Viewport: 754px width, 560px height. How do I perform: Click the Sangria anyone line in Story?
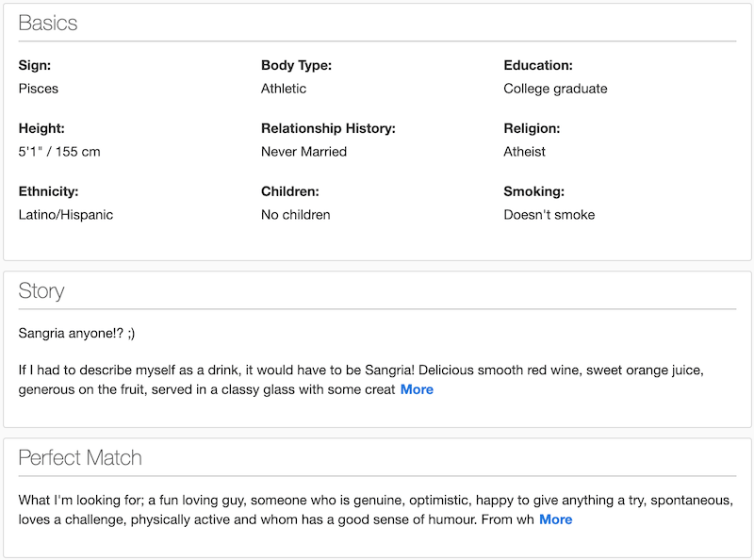(76, 334)
